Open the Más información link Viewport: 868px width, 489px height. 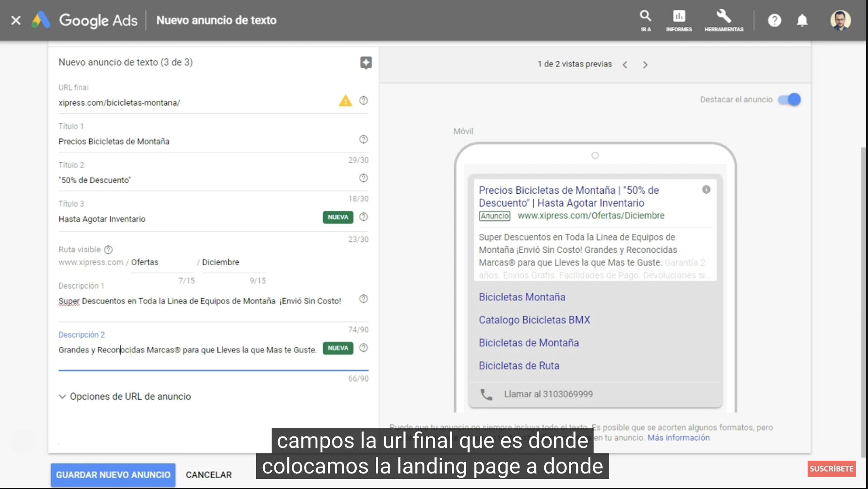pyautogui.click(x=678, y=437)
